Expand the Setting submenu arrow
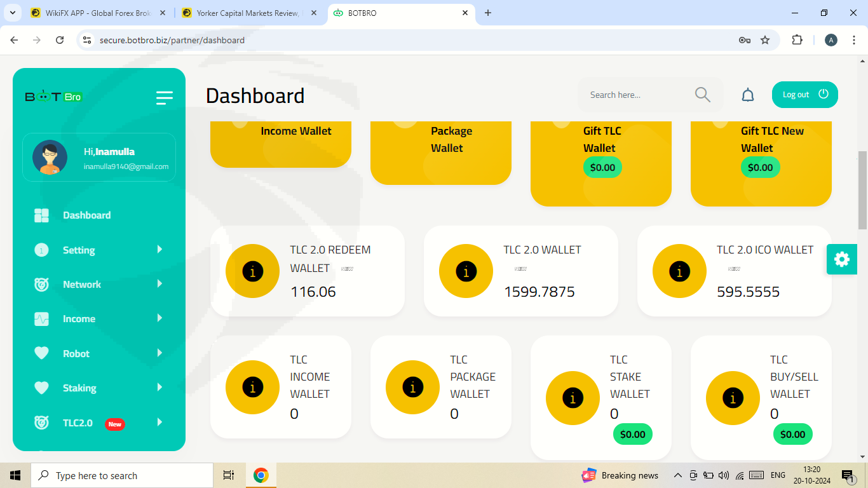 [160, 250]
